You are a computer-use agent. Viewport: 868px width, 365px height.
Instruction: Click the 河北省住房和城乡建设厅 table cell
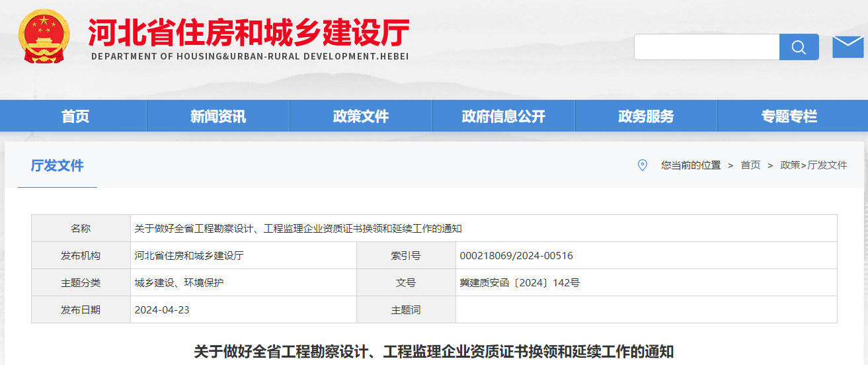(x=243, y=255)
